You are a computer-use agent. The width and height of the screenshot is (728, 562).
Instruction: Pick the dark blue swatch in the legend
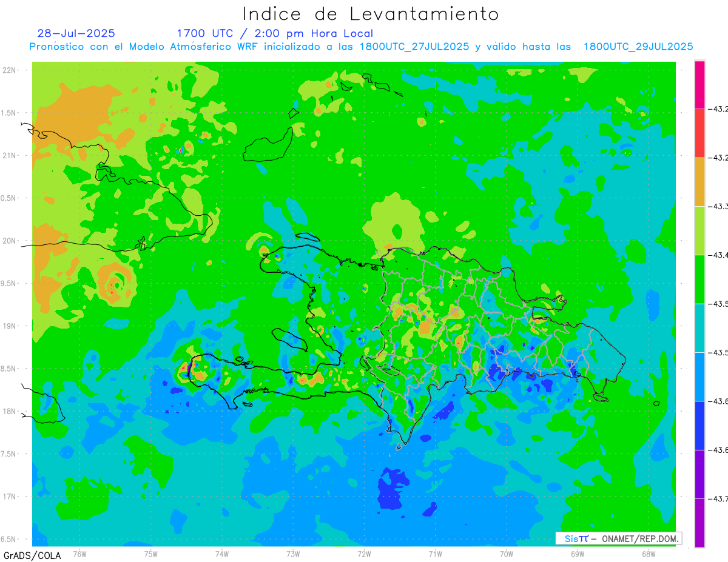(x=699, y=425)
